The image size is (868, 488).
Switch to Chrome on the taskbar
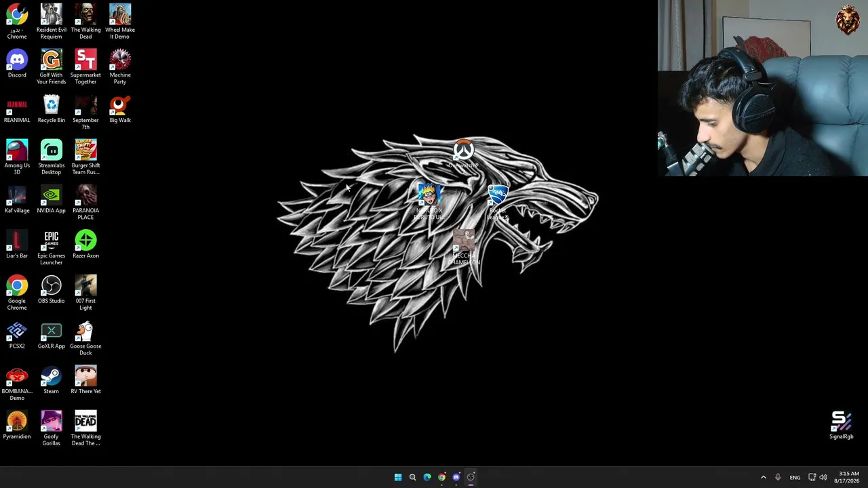[x=441, y=477]
